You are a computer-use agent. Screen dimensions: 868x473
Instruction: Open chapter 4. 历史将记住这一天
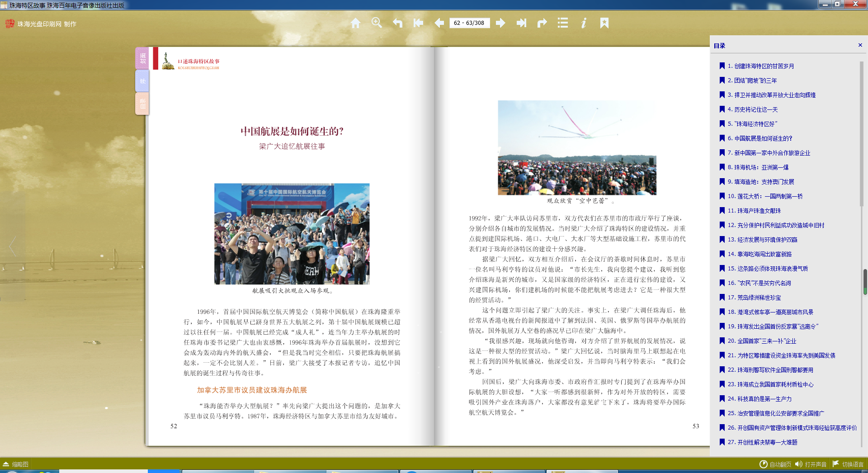(x=753, y=109)
